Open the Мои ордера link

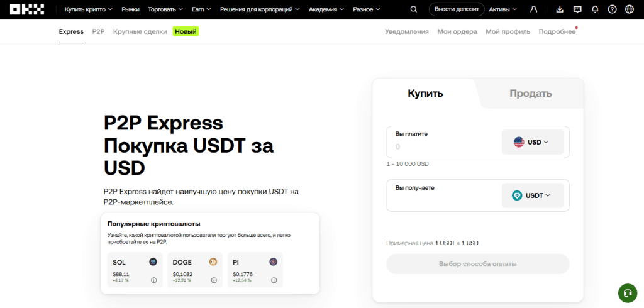point(457,31)
